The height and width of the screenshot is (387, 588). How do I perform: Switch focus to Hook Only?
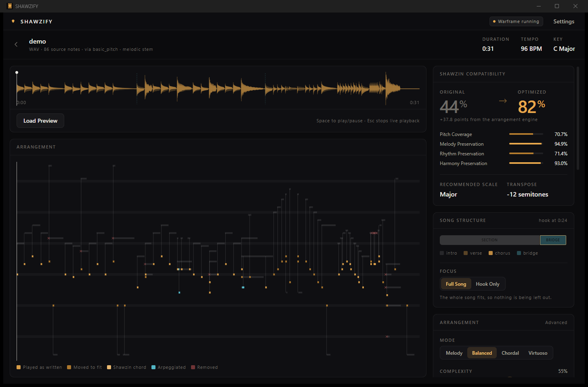[487, 284]
